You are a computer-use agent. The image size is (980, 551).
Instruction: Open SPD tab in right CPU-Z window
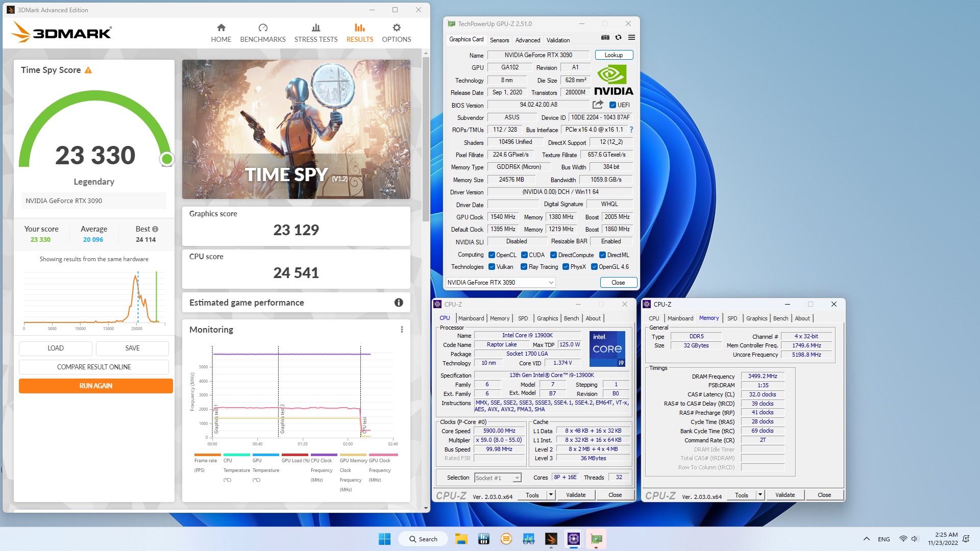coord(732,318)
